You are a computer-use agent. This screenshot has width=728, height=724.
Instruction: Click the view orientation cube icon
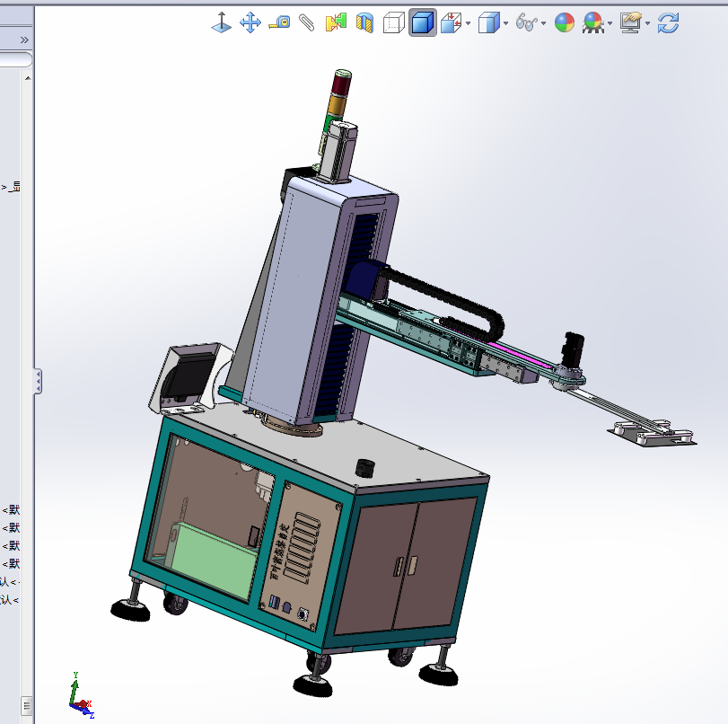point(451,22)
